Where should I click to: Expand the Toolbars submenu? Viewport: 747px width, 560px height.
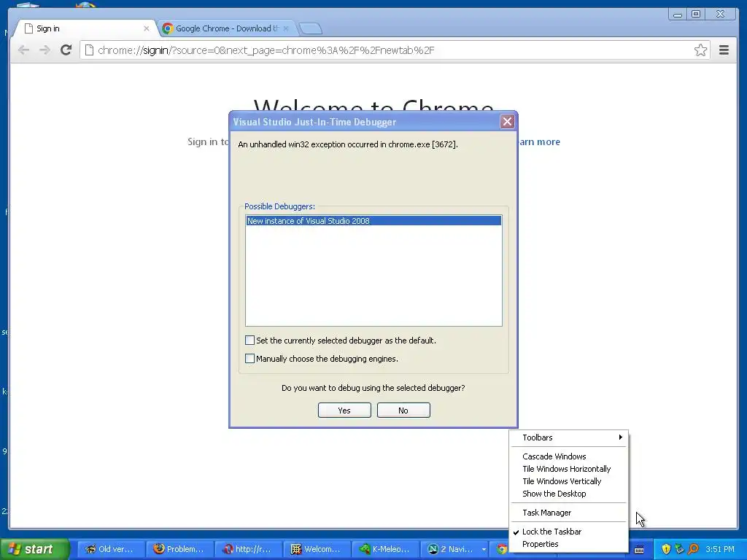pos(569,437)
